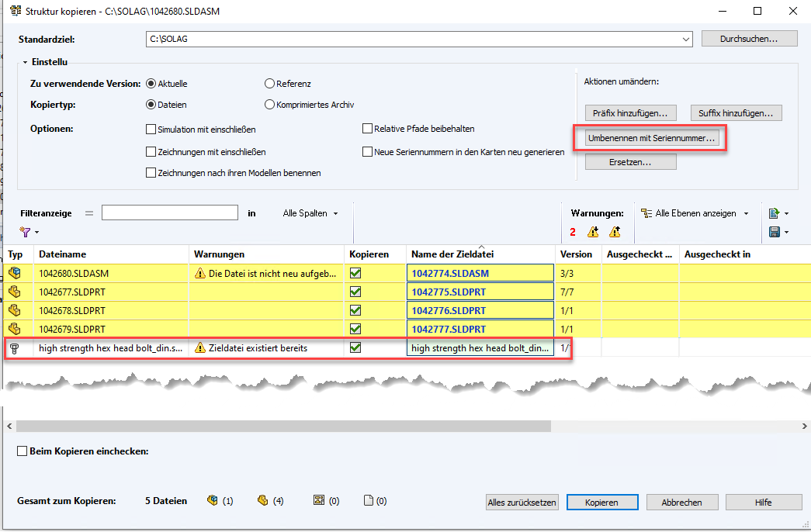This screenshot has width=811, height=532.
Task: Sort by 'Name der Zieldatei' column header
Action: click(x=452, y=254)
